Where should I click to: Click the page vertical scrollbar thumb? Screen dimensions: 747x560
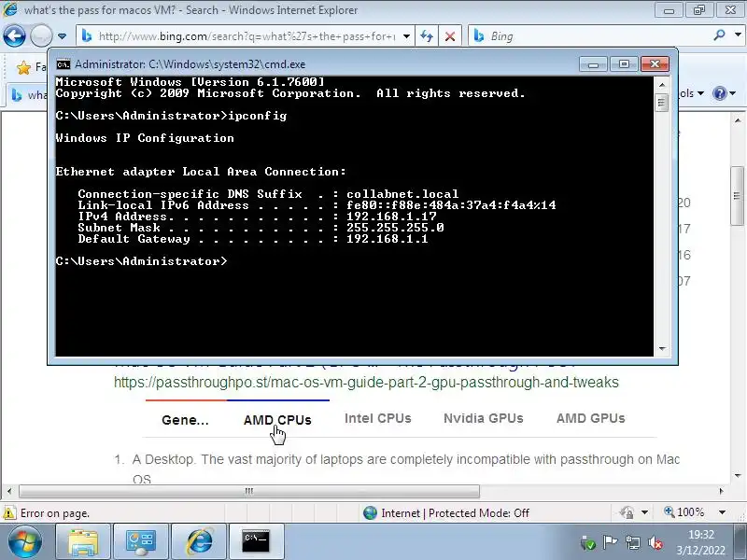point(738,196)
